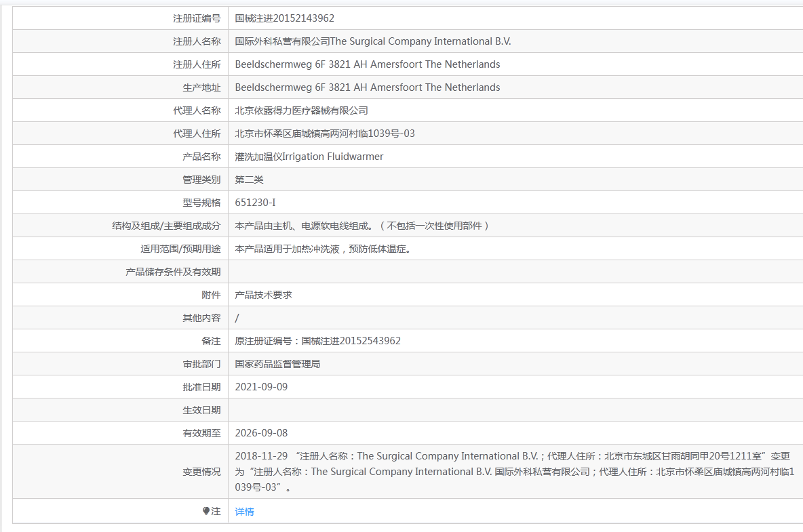Select the agent address in 代理人住所 row
The image size is (803, 532).
coord(325,134)
